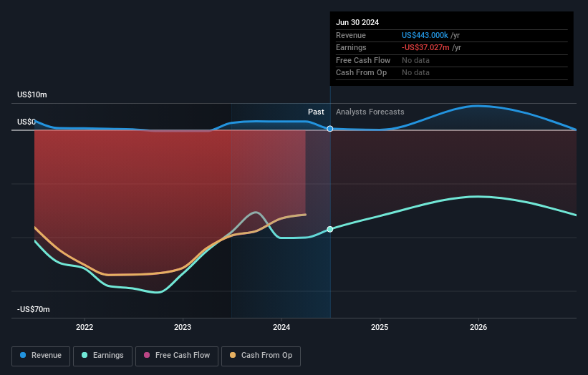588x375 pixels.
Task: Click the teal Earnings legend dot
Action: point(85,355)
